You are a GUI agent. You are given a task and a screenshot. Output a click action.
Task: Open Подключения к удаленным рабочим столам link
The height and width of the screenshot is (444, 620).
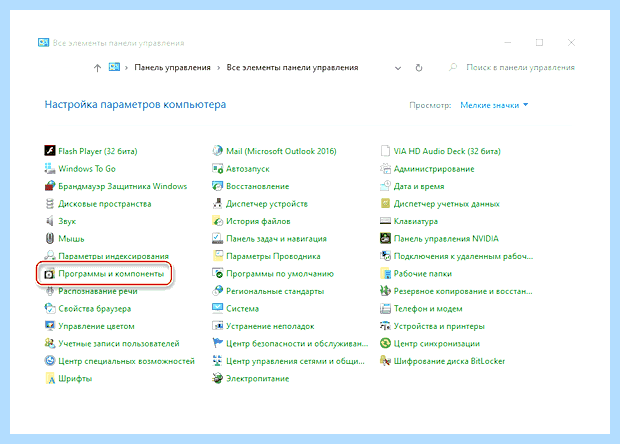tap(463, 256)
